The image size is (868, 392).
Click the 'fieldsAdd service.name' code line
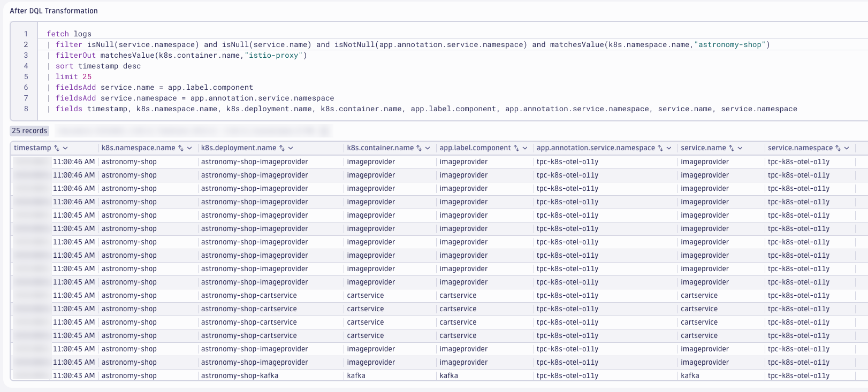150,87
